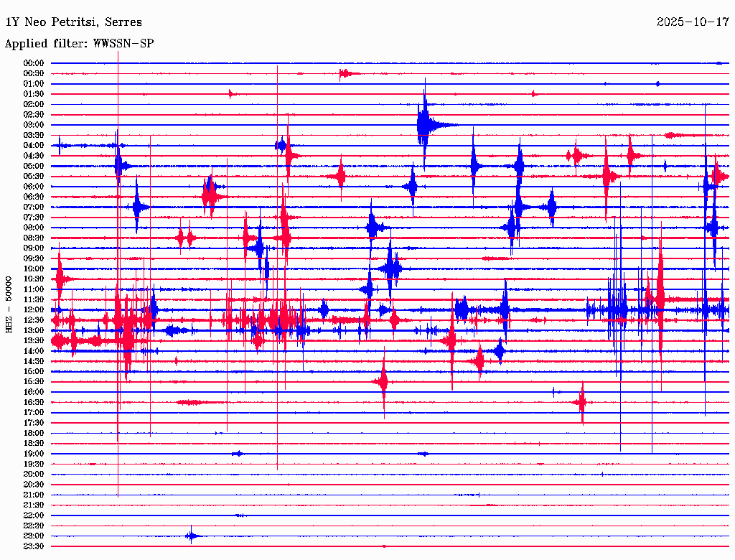Select the 08:00 time label
This screenshot has height=560, width=735.
[34, 228]
